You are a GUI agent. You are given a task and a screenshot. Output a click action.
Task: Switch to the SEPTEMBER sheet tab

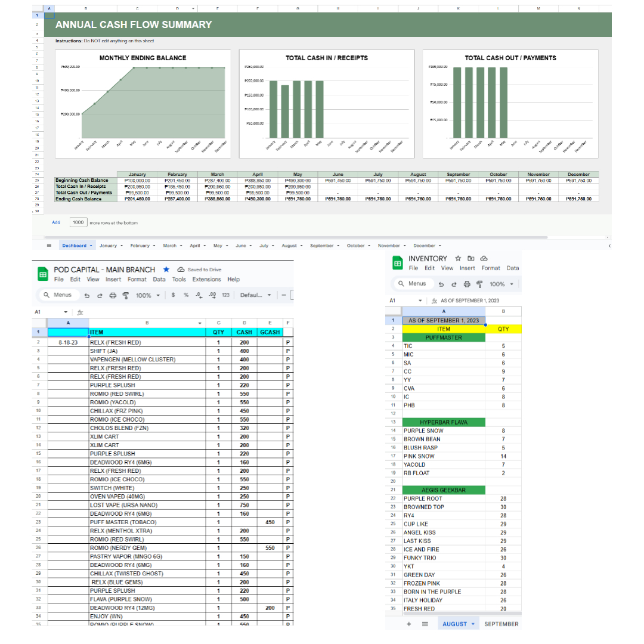point(501,624)
